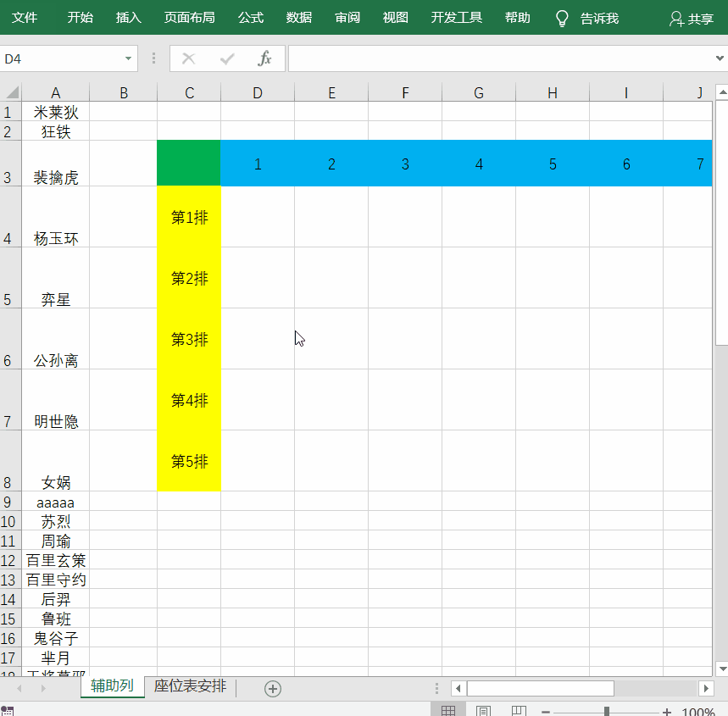Select column A header
Screen dimensions: 728x716
(x=55, y=92)
